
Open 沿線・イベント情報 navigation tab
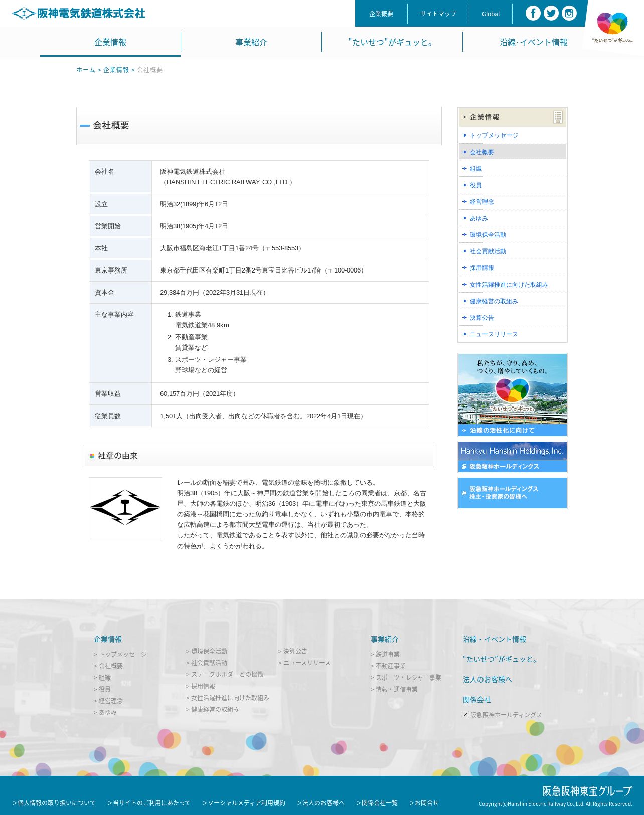533,42
